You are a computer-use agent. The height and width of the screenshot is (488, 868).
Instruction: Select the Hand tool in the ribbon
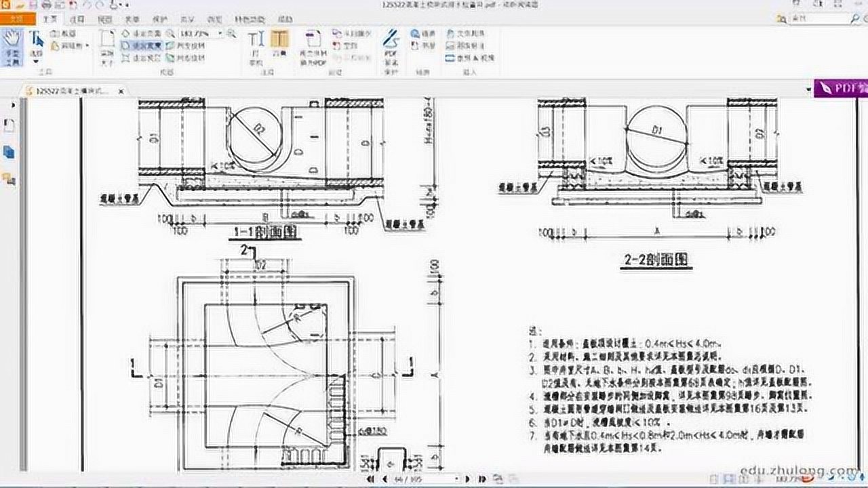coord(13,46)
